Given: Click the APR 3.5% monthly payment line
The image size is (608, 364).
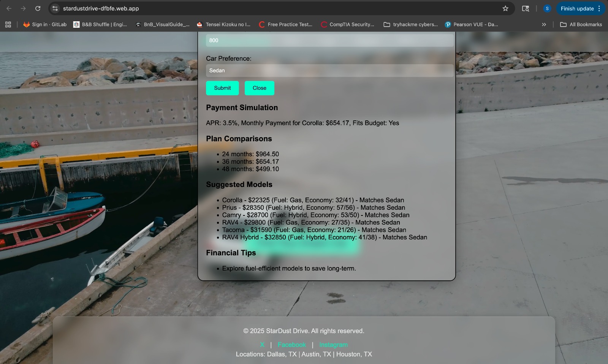Looking at the screenshot, I should point(302,123).
